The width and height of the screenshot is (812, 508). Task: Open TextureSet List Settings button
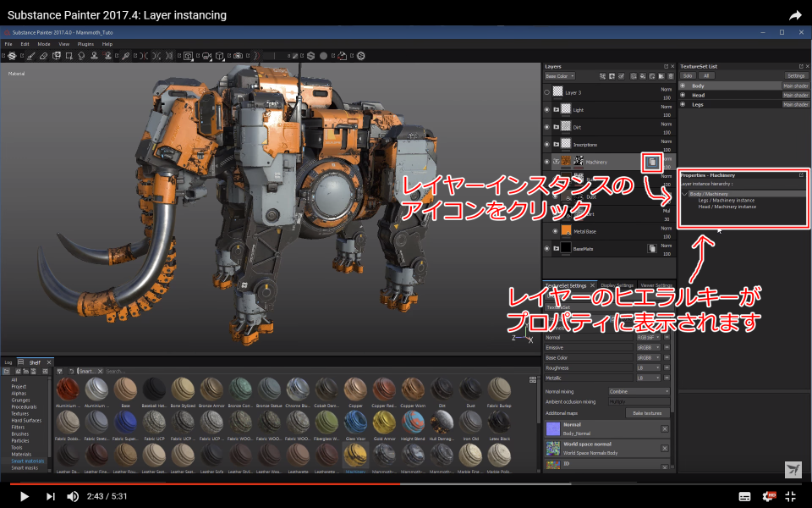pos(796,75)
